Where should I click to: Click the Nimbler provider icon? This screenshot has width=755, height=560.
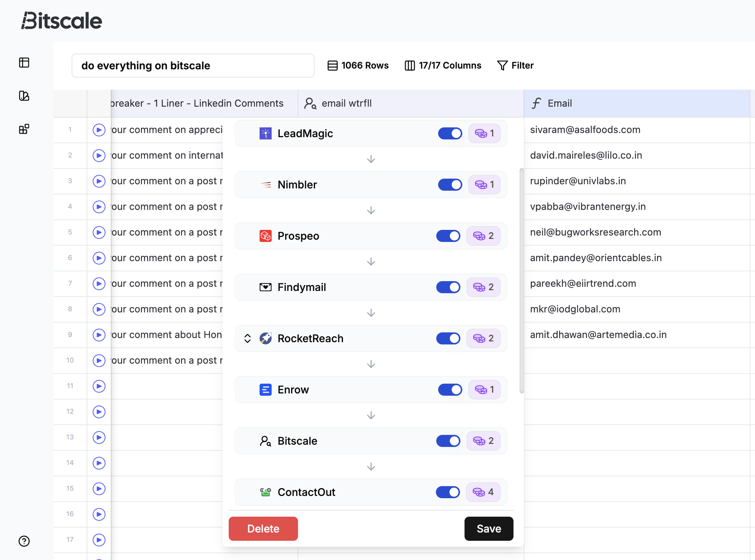click(x=266, y=185)
